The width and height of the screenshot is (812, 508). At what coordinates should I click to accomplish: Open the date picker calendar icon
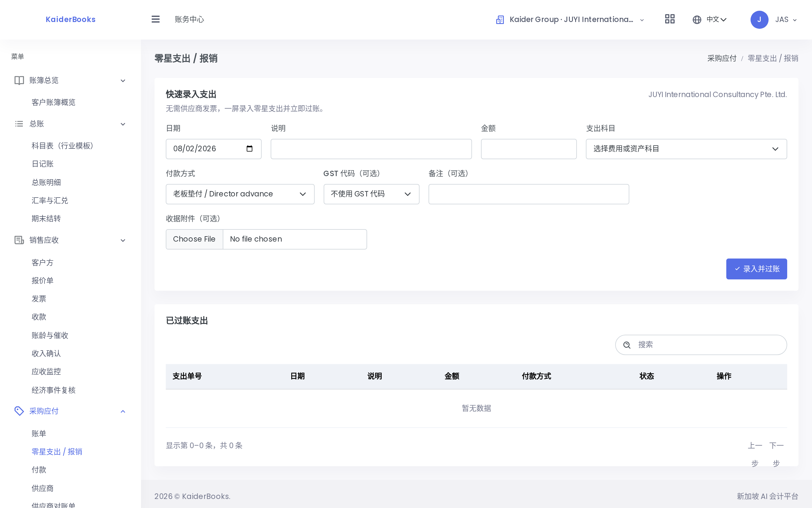249,148
